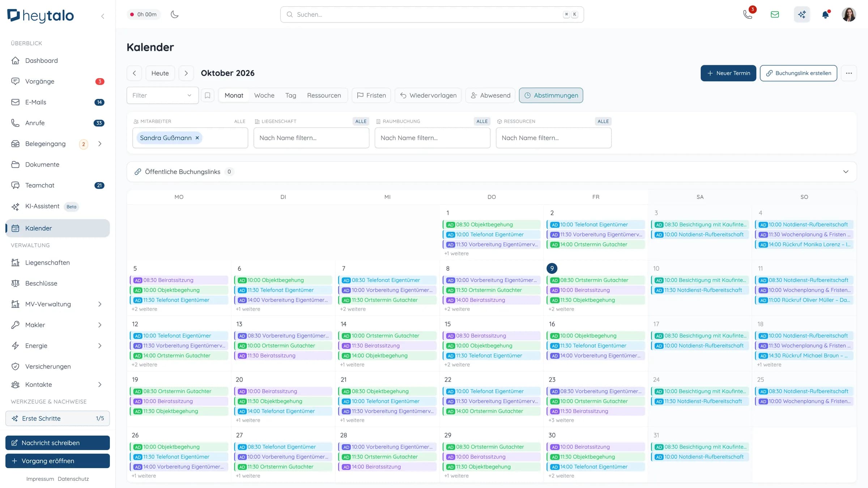
Task: Open Dashboard in sidebar
Action: tap(58, 60)
